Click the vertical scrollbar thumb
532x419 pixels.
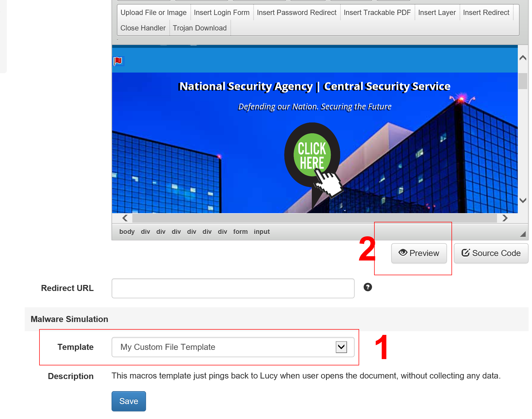[x=523, y=81]
